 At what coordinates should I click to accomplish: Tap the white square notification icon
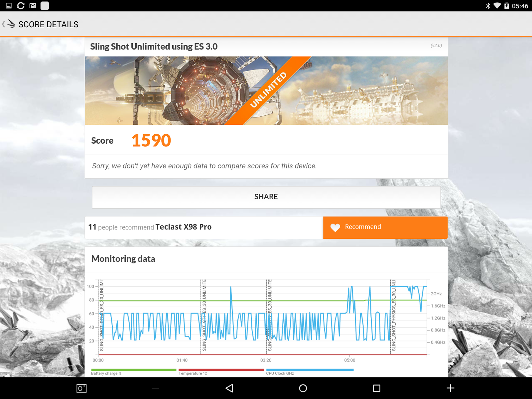[45, 6]
